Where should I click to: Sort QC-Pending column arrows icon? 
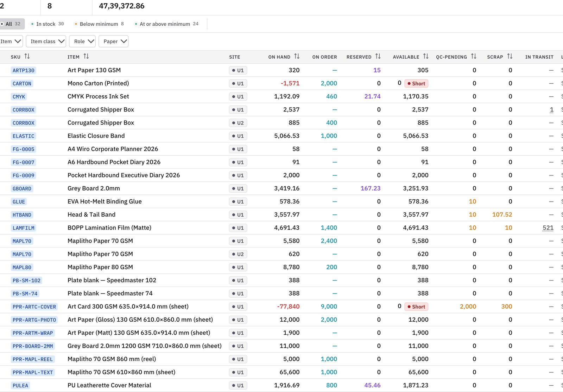pos(474,56)
